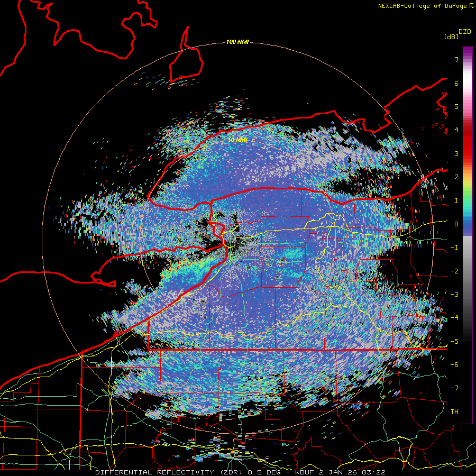Viewport: 476px width, 476px height.
Task: Click the KBUF station identifier
Action: pyautogui.click(x=305, y=472)
